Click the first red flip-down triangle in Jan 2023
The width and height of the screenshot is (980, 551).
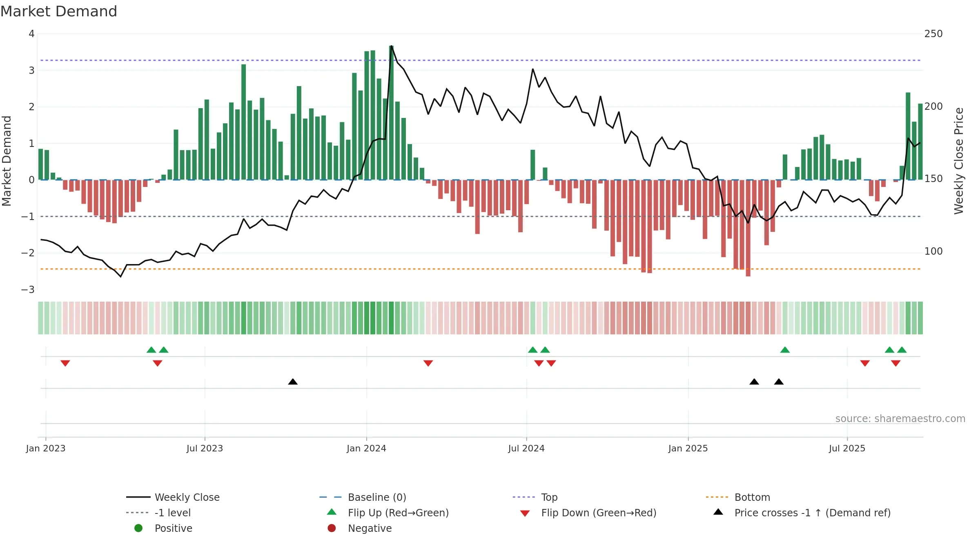[65, 363]
